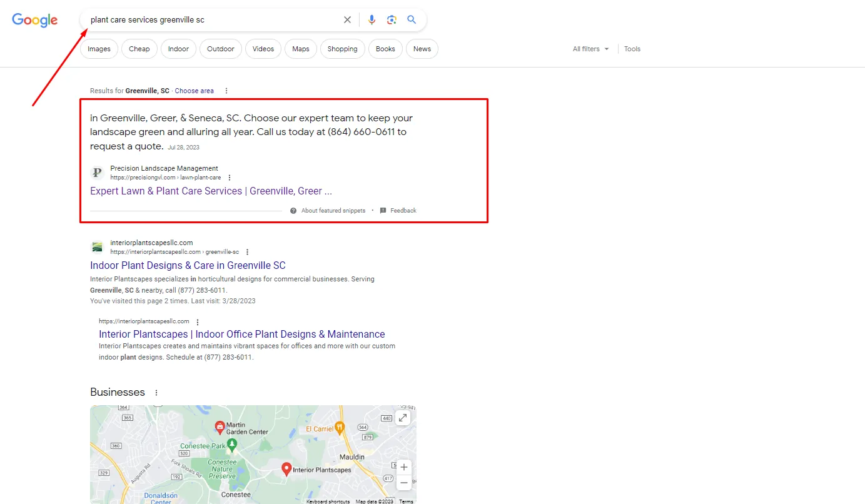
Task: Select Mauldin label on the map
Action: coord(352,457)
